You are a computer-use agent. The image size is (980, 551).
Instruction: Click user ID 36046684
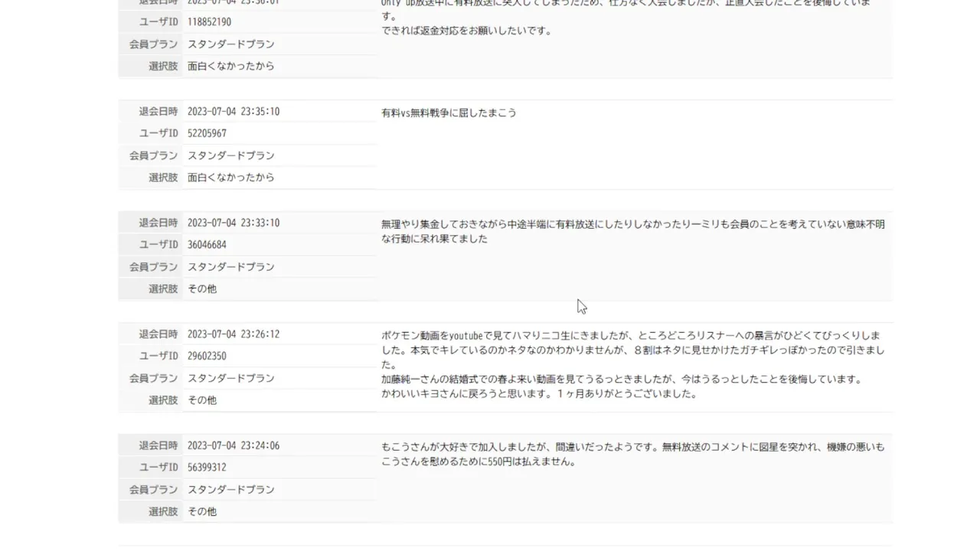pos(207,245)
